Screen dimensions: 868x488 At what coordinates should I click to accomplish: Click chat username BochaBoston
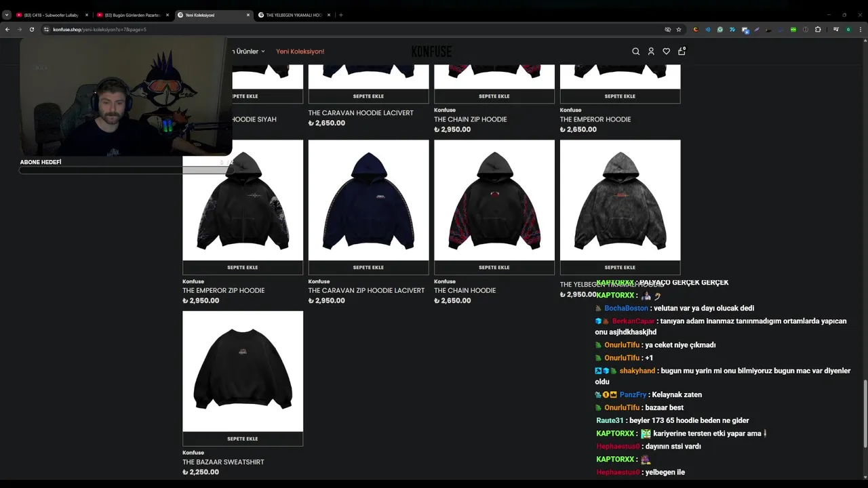[x=626, y=308]
